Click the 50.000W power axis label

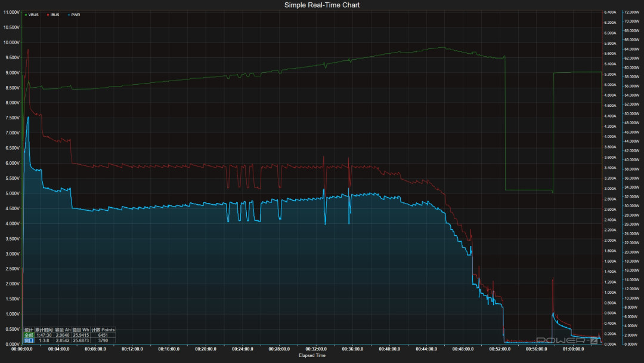[631, 114]
